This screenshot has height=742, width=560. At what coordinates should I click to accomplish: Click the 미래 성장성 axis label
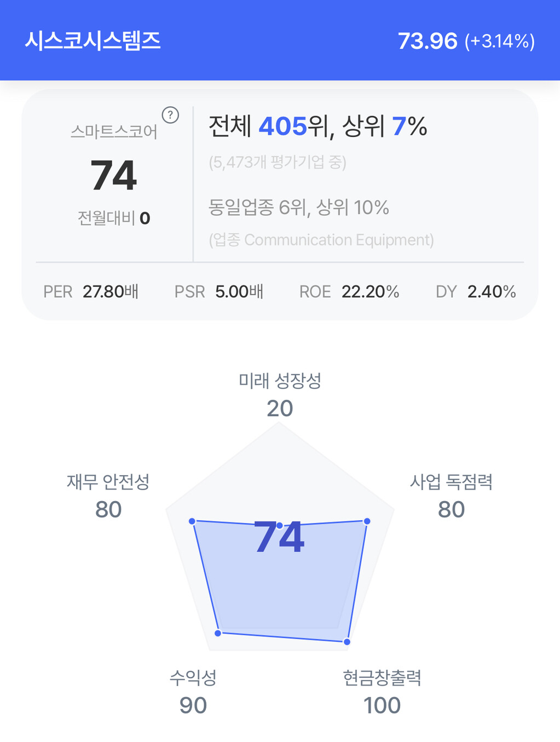280,381
